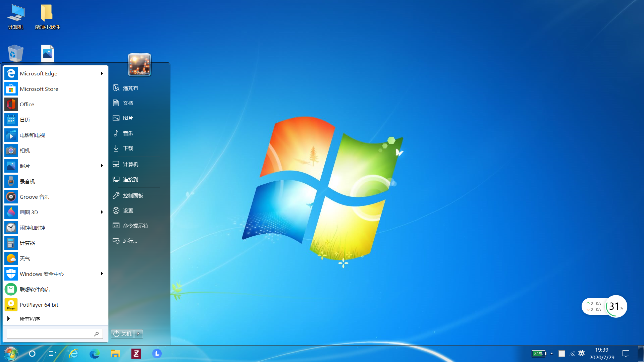Image resolution: width=644 pixels, height=362 pixels.
Task: Click the user account picture
Action: (x=140, y=65)
